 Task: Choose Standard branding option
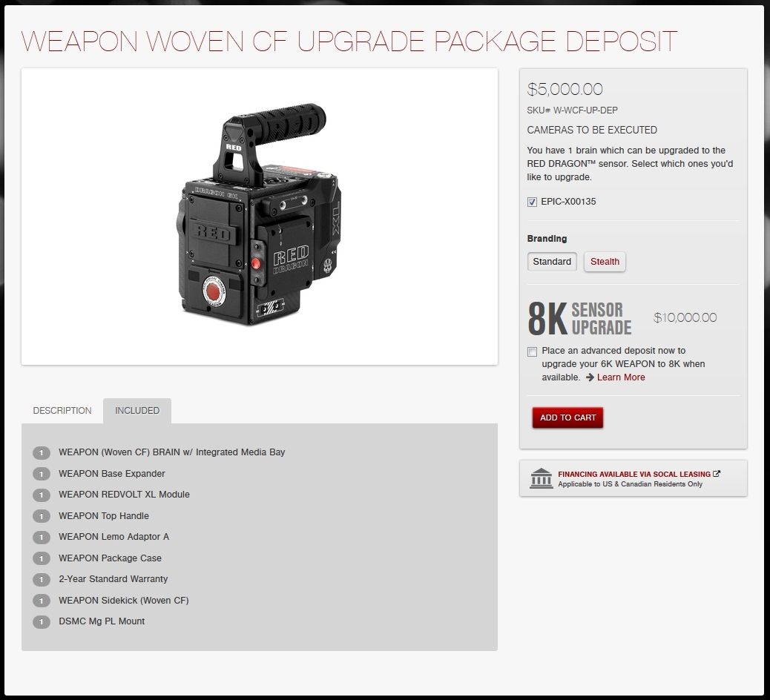coord(552,262)
